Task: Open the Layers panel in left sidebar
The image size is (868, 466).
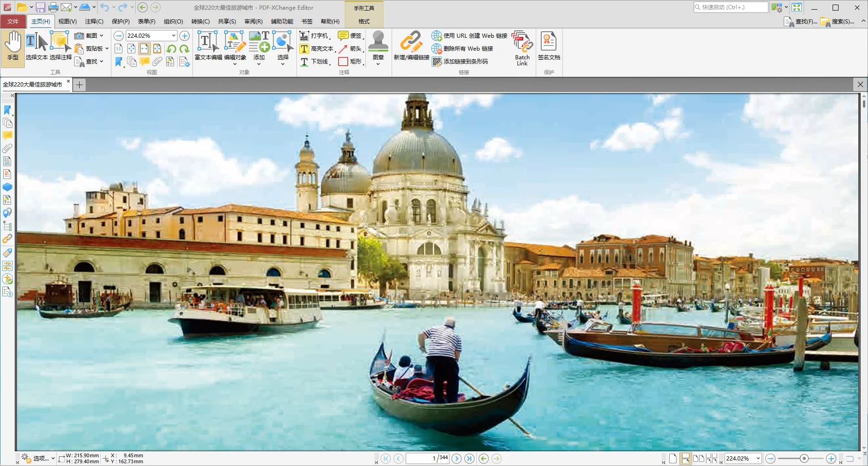Action: (x=7, y=187)
